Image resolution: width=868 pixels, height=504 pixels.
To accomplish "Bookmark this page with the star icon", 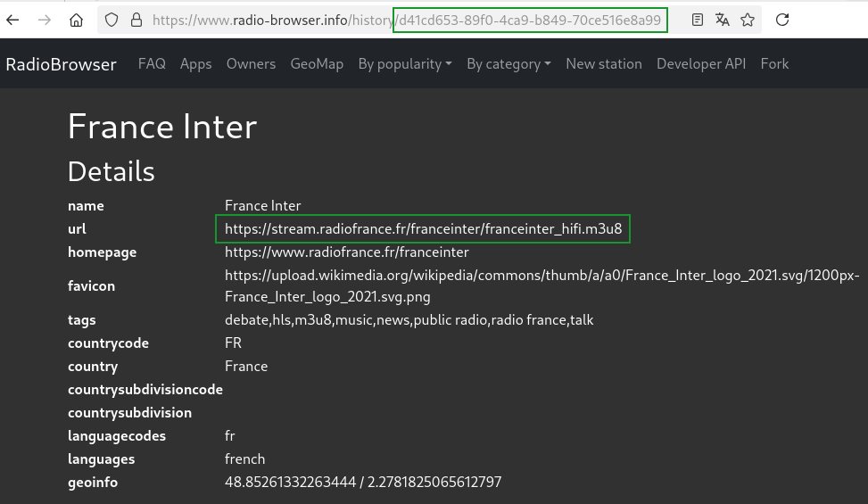I will coord(748,20).
